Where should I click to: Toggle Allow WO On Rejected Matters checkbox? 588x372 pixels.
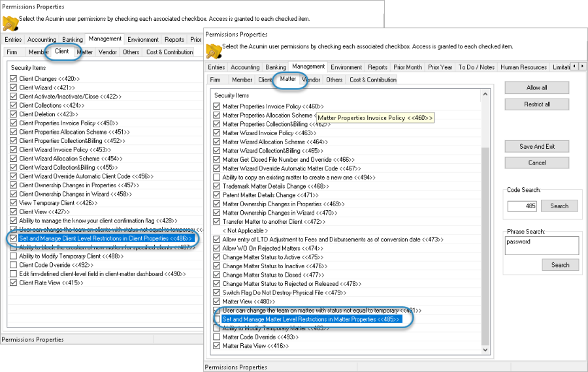coord(216,249)
